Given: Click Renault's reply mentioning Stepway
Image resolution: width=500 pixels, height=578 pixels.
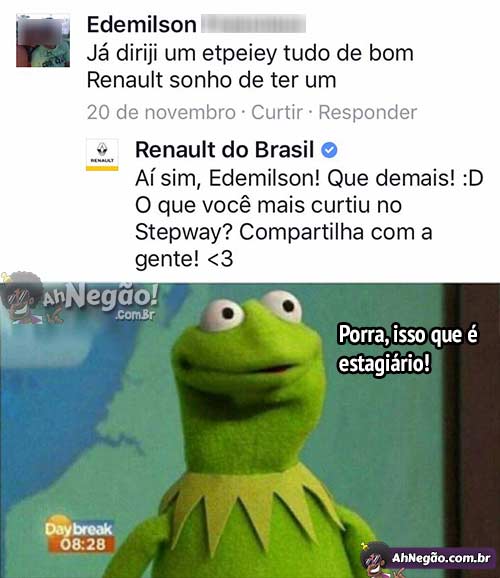Looking at the screenshot, I should (x=309, y=219).
